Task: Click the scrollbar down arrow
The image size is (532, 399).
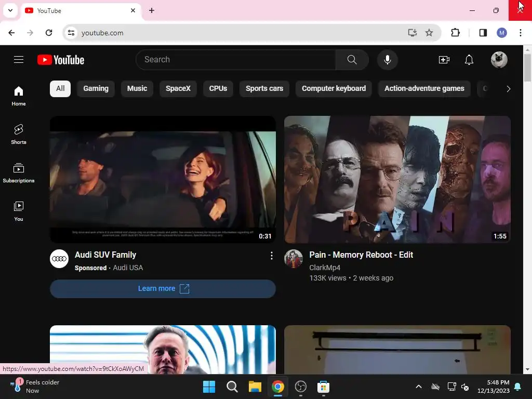Action: coord(527,369)
